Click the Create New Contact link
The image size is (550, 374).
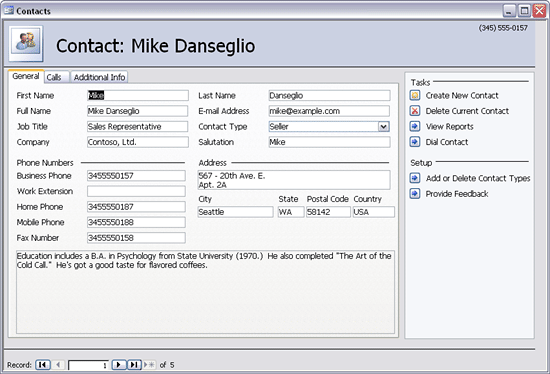click(462, 95)
